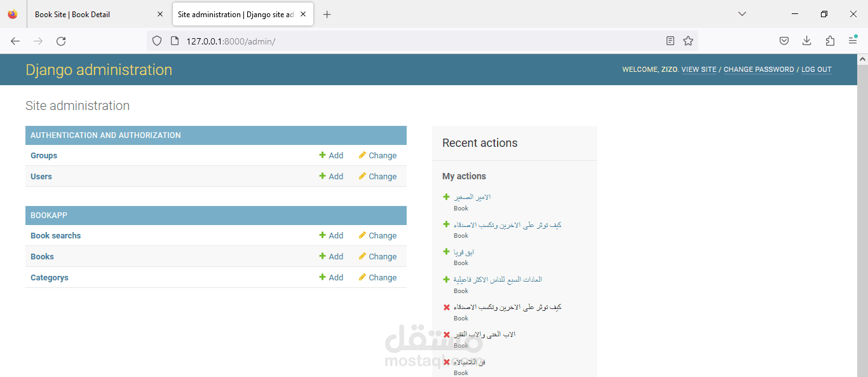Open the shield tracking protection icon
The height and width of the screenshot is (377, 868).
point(157,41)
